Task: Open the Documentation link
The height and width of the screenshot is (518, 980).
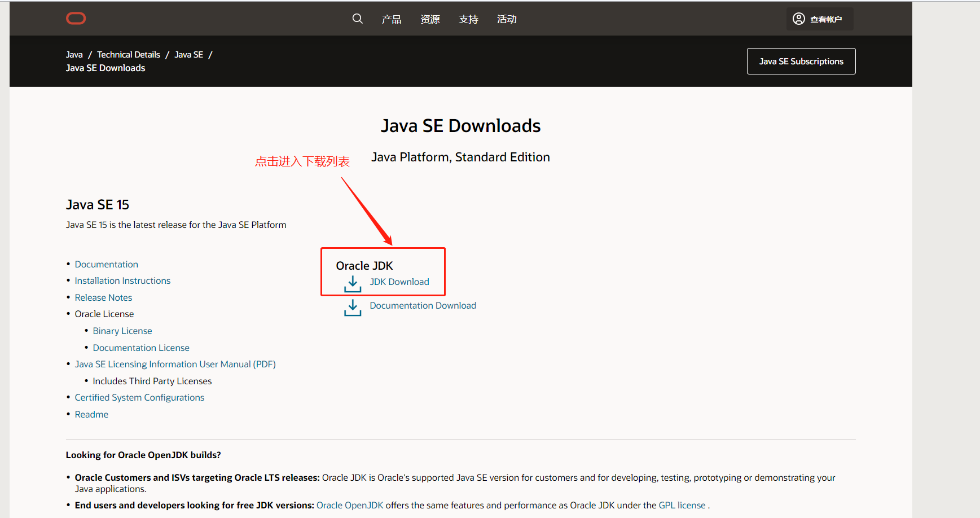Action: [106, 264]
